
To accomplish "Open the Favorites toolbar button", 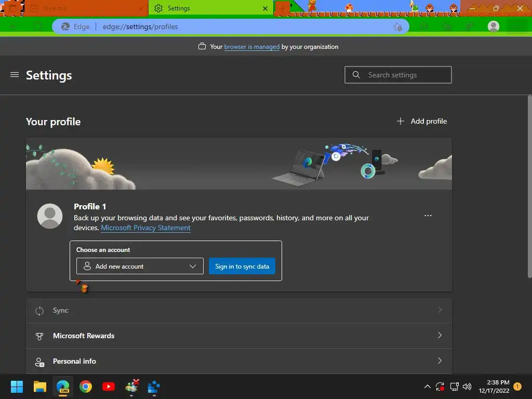I will pos(424,26).
